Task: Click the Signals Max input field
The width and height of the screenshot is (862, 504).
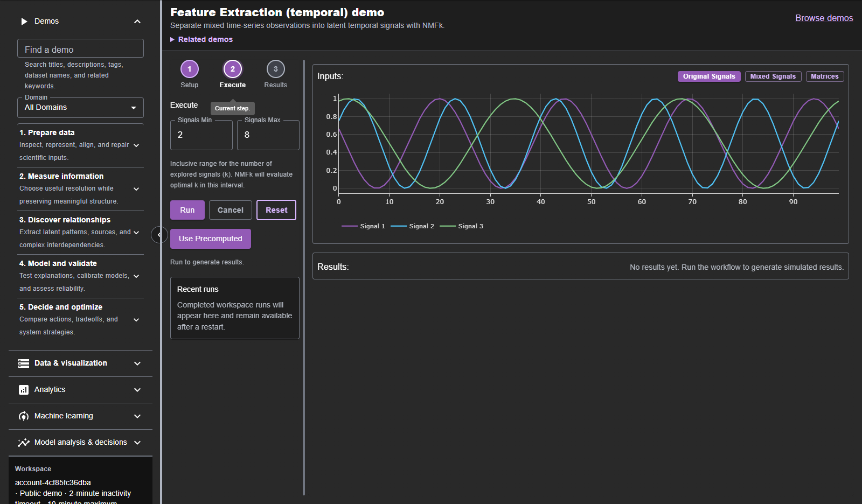Action: pos(268,135)
